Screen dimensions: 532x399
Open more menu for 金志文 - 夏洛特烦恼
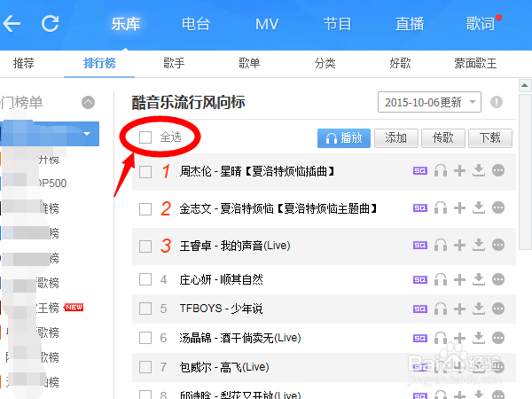[x=498, y=207]
